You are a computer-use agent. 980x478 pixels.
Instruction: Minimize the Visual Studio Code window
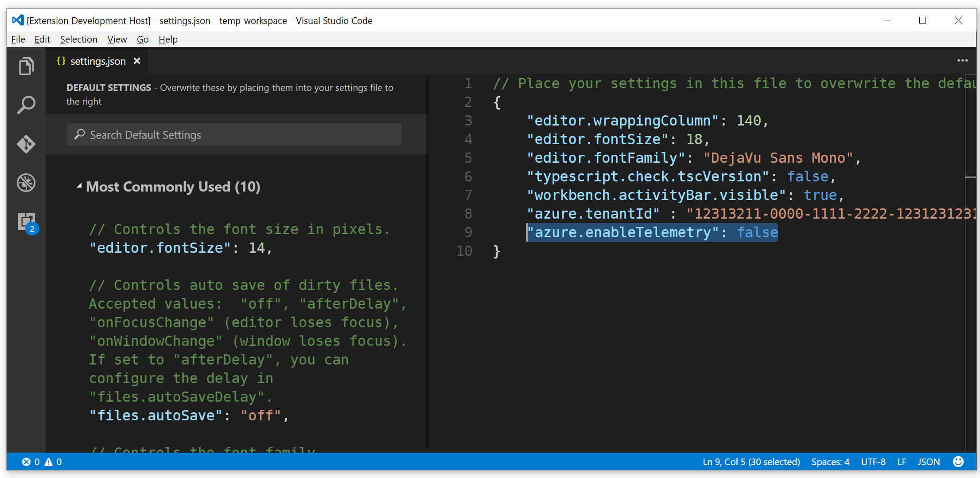[x=887, y=20]
